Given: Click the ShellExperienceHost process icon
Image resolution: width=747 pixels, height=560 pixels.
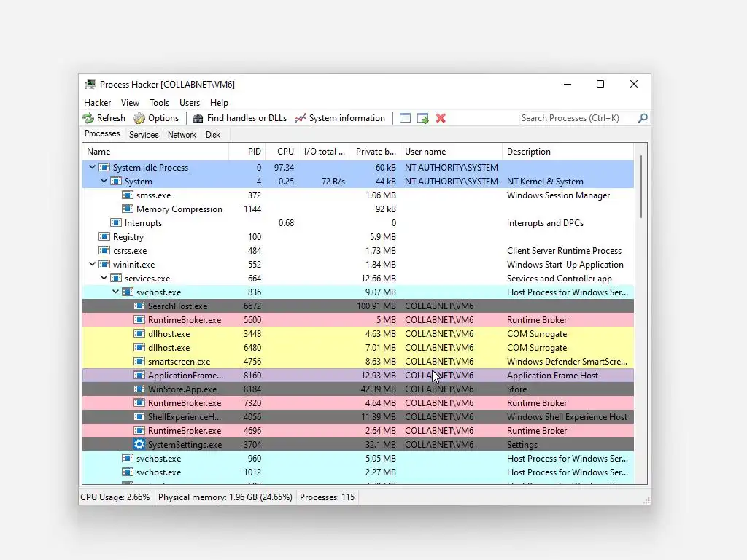Looking at the screenshot, I should coord(139,416).
